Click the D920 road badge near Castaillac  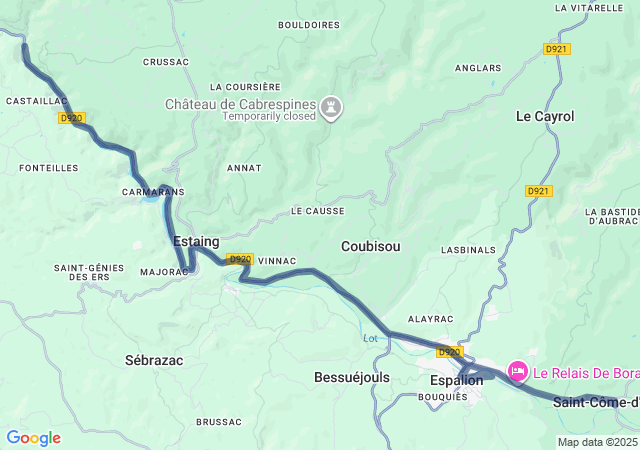pyautogui.click(x=72, y=118)
